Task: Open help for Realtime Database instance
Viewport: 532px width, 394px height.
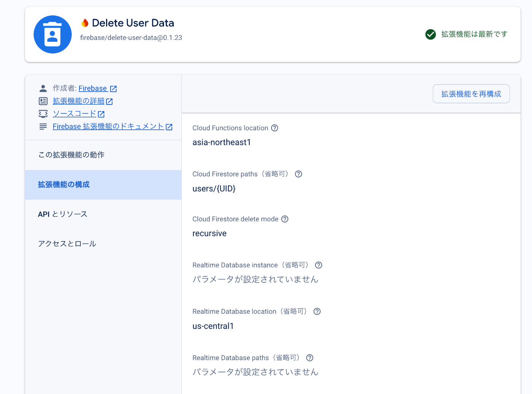Action: click(x=319, y=265)
